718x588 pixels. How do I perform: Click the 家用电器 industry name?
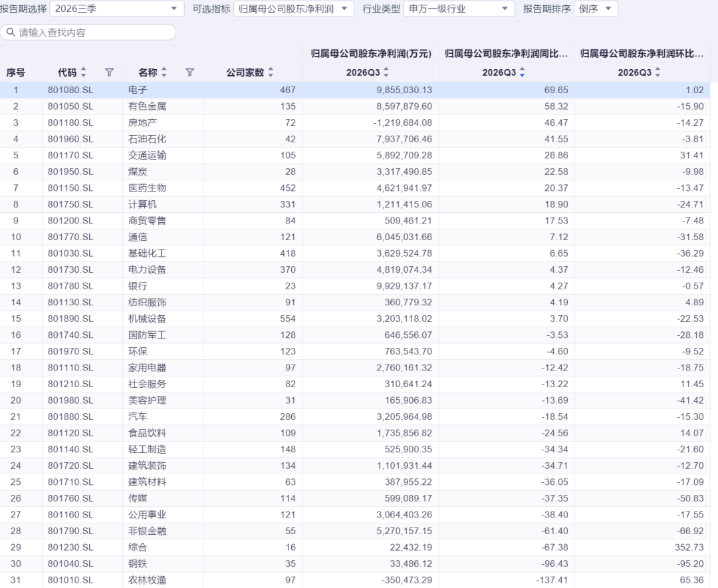pos(148,368)
